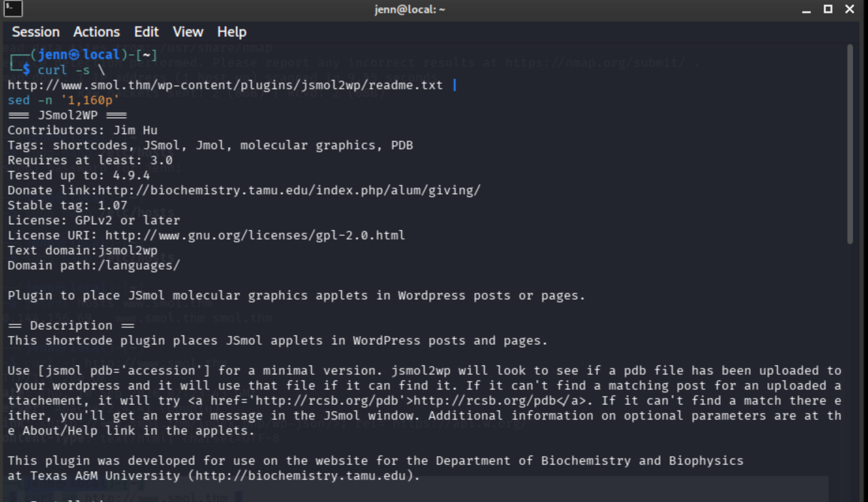Open the Edit menu
868x502 pixels.
147,32
